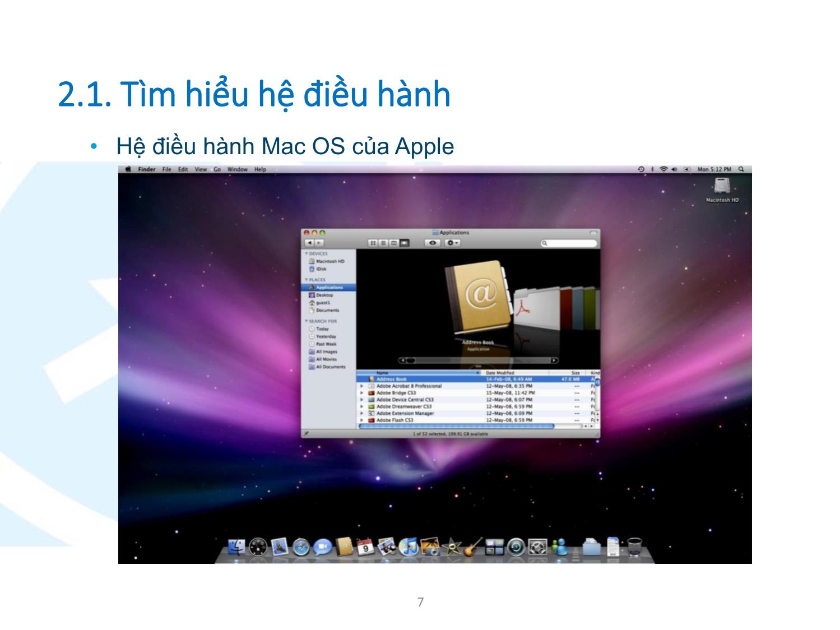The image size is (840, 630).
Task: Switch Finder to icon view
Action: pos(373,243)
